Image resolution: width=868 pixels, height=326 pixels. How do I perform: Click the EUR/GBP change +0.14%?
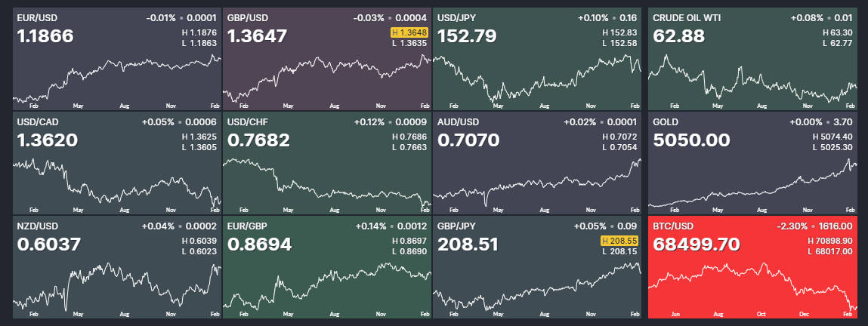tap(371, 226)
